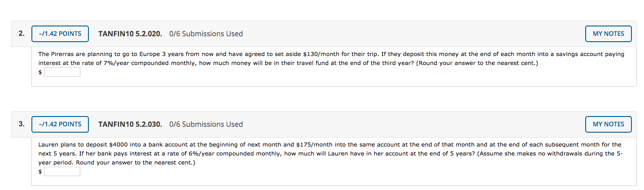The width and height of the screenshot is (644, 190).
Task: Click the dollar sign beside question 3's answer box
Action: (40, 172)
